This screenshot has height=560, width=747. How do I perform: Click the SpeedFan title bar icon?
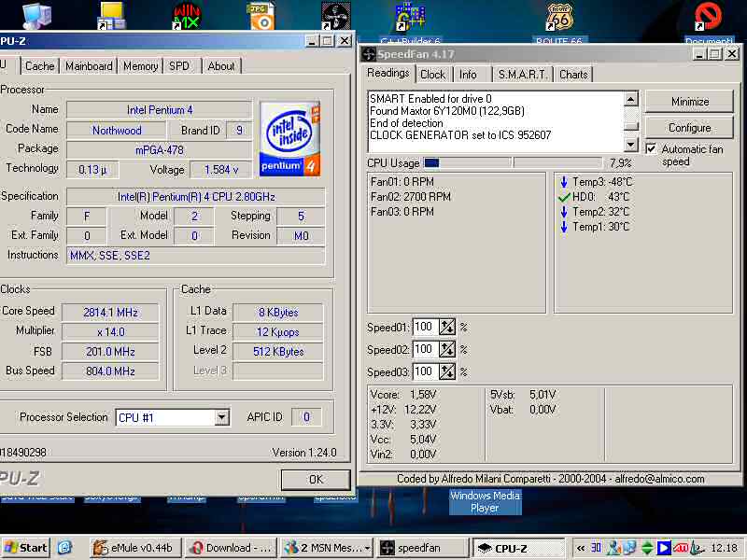368,54
